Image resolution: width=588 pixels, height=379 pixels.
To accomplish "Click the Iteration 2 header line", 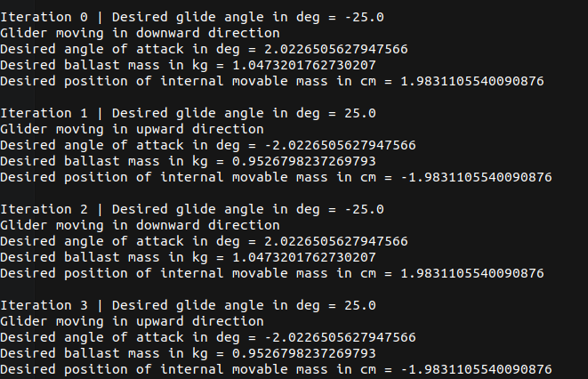I will (192, 209).
